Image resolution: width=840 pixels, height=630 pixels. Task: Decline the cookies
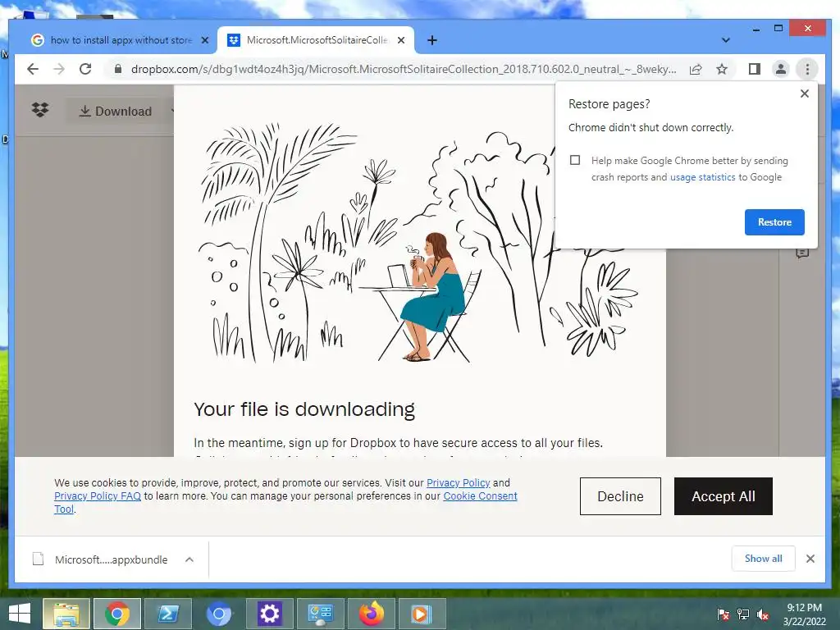pyautogui.click(x=620, y=496)
